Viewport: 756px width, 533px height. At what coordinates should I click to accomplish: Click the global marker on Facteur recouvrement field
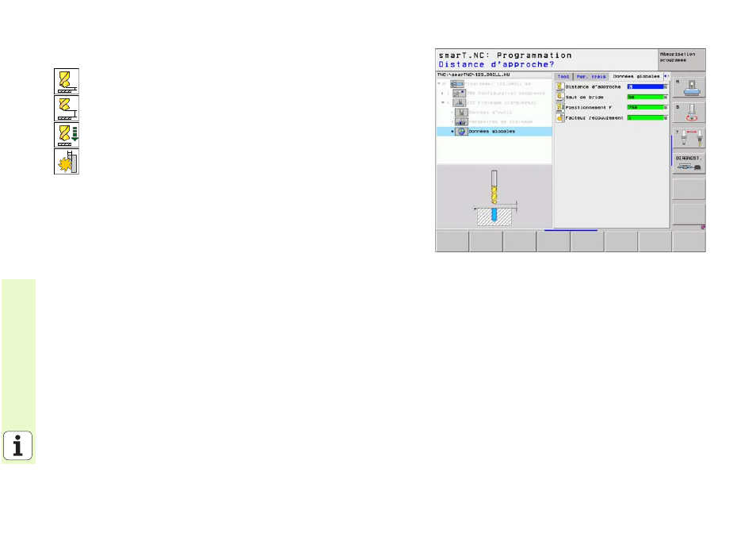tap(666, 117)
